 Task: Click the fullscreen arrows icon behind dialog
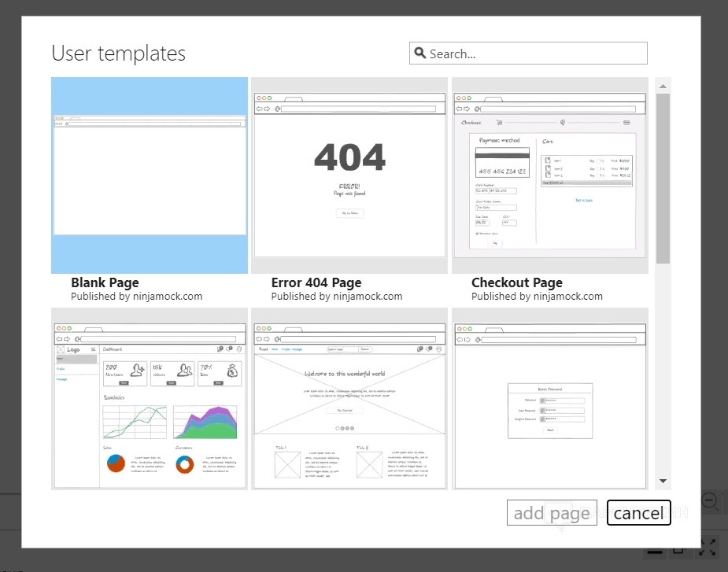707,548
